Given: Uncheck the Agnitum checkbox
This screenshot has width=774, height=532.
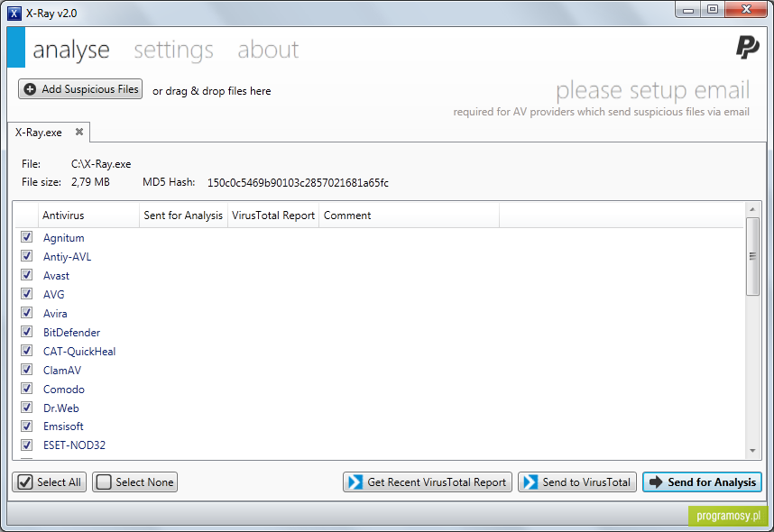Looking at the screenshot, I should pyautogui.click(x=27, y=237).
